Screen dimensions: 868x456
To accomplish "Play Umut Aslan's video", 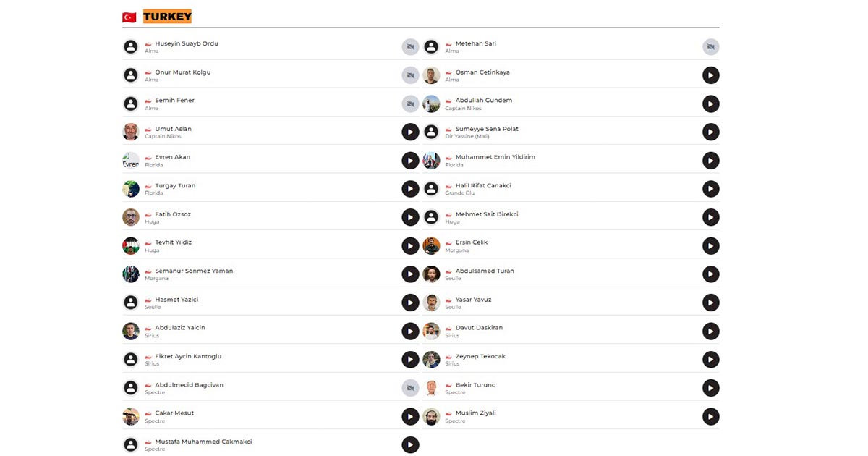I will [410, 132].
